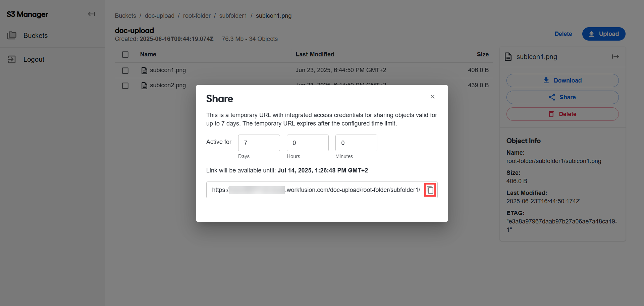This screenshot has height=306, width=644.
Task: Go to subfolder1 breadcrumb
Action: tap(233, 16)
